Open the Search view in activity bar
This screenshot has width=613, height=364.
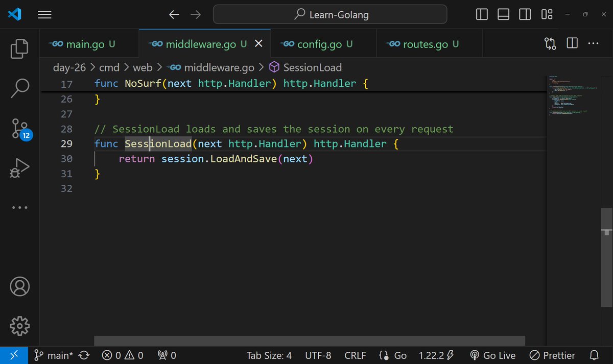click(x=19, y=88)
